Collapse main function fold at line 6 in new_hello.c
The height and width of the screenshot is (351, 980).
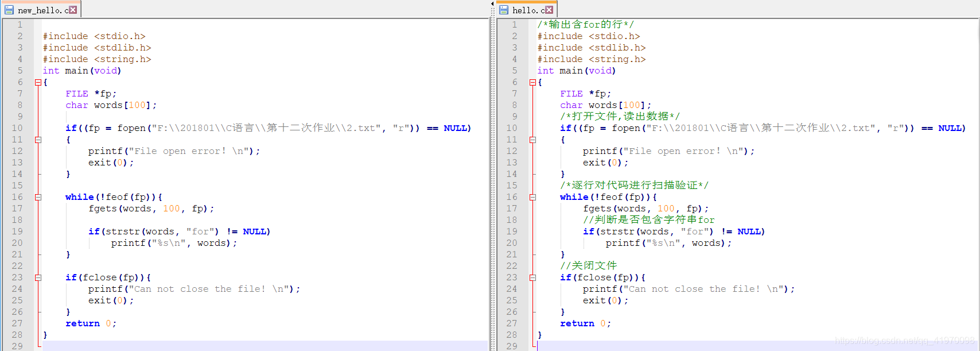(38, 82)
